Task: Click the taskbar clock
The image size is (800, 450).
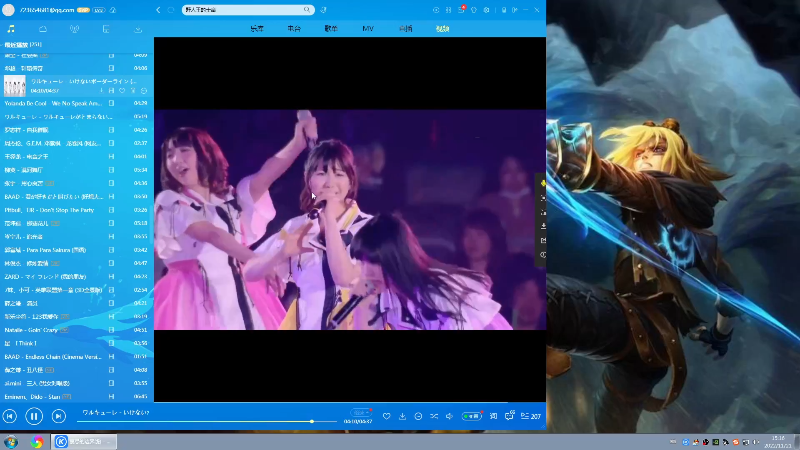Action: (x=778, y=442)
